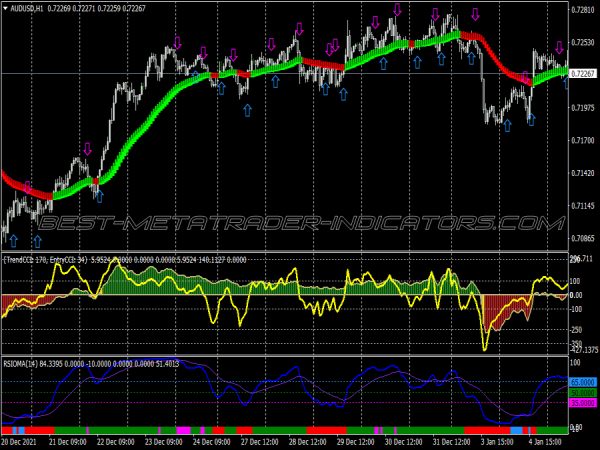The height and width of the screenshot is (450, 600).
Task: Click the 20 Dec 2021 date label
Action: (22, 440)
